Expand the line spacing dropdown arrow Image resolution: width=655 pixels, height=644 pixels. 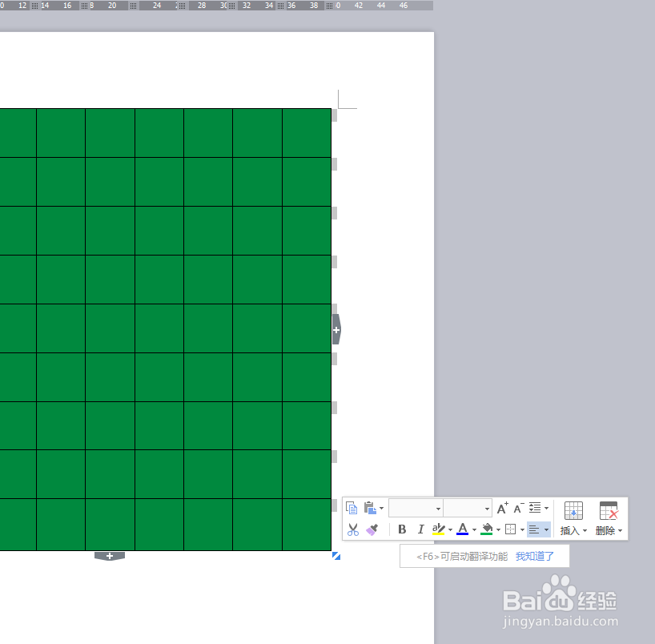(x=546, y=508)
